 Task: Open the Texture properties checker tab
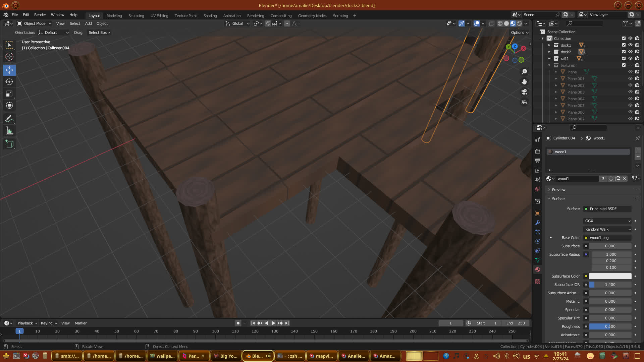(538, 282)
